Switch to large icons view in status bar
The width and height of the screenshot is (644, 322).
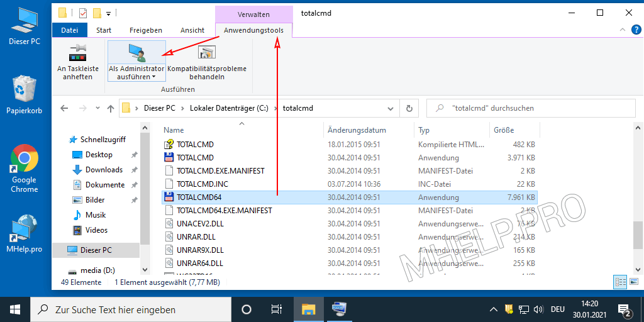click(634, 282)
